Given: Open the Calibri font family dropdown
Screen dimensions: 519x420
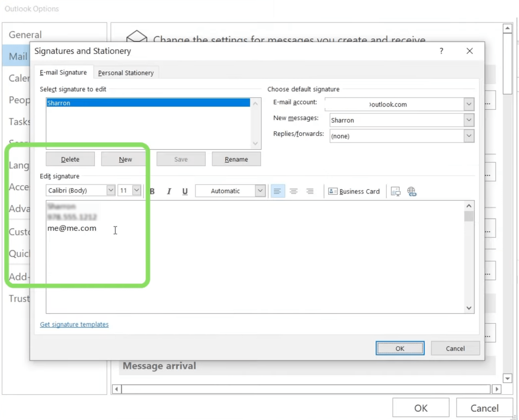Looking at the screenshot, I should pos(110,190).
